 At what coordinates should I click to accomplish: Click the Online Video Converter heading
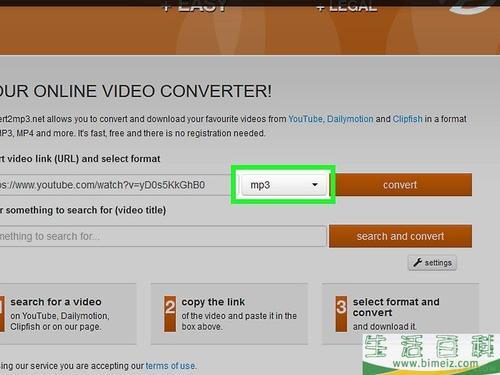(x=136, y=91)
